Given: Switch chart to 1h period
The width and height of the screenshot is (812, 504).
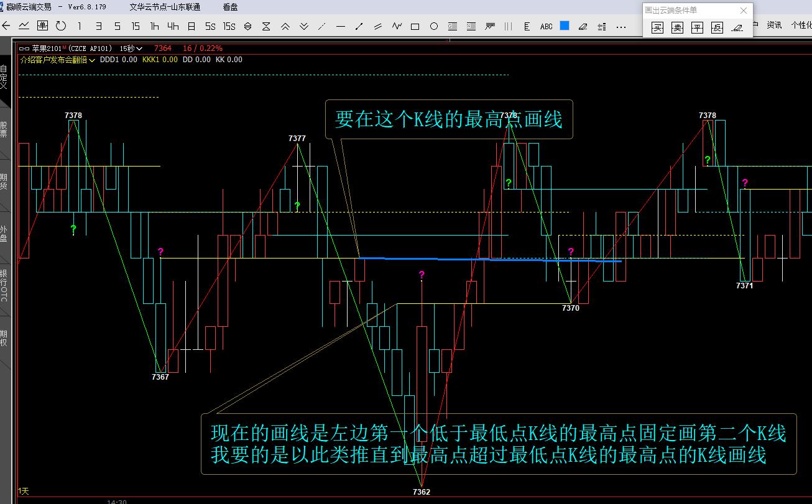Looking at the screenshot, I should 154,26.
